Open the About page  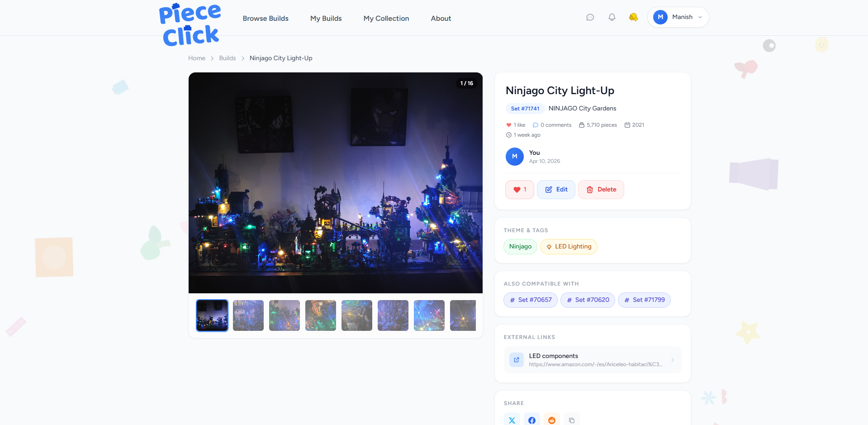[441, 19]
